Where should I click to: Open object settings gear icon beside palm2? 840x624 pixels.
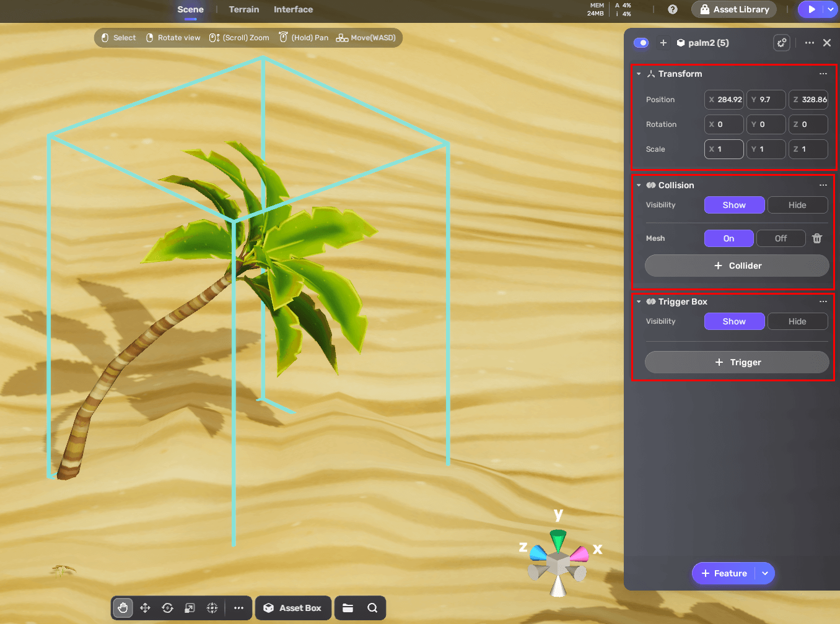(x=782, y=43)
